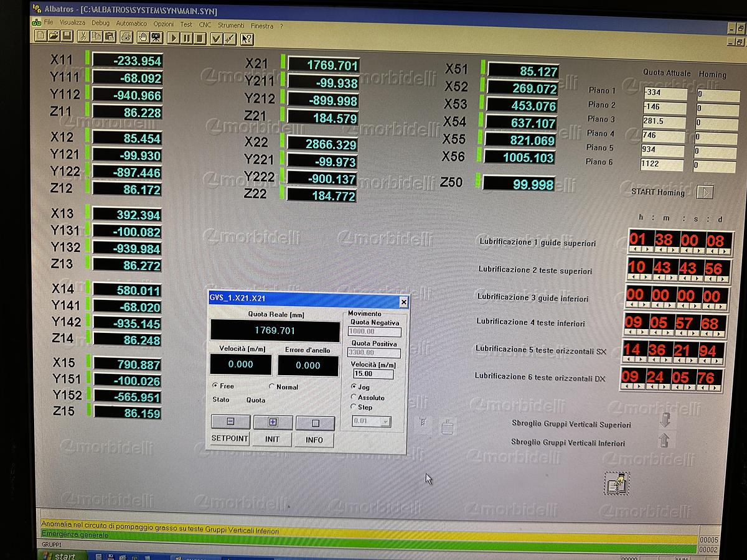Click the checkmark verify icon on toolbar
747x560 pixels.
215,39
